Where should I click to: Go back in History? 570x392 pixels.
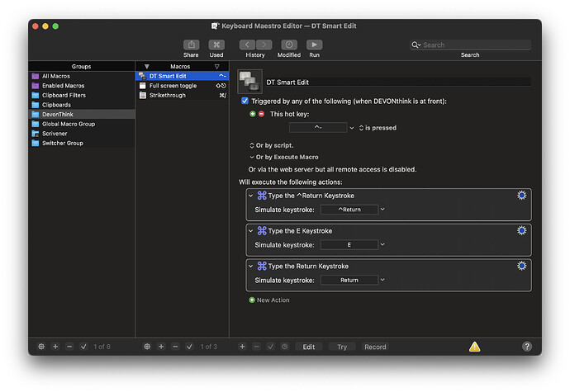(247, 45)
